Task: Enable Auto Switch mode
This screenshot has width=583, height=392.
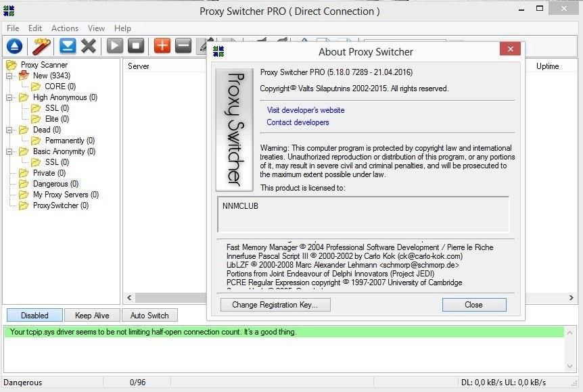Action: click(x=149, y=316)
